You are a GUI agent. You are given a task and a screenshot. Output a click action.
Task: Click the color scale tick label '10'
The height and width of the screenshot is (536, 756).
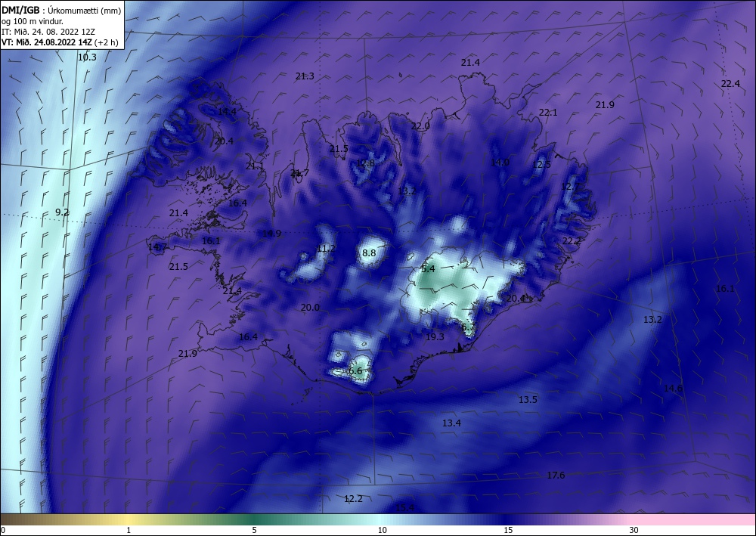click(382, 531)
